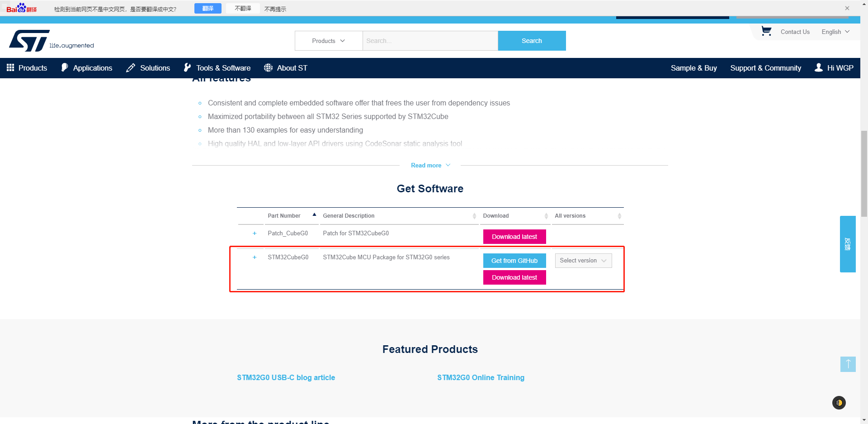Open the shopping cart icon

point(766,31)
